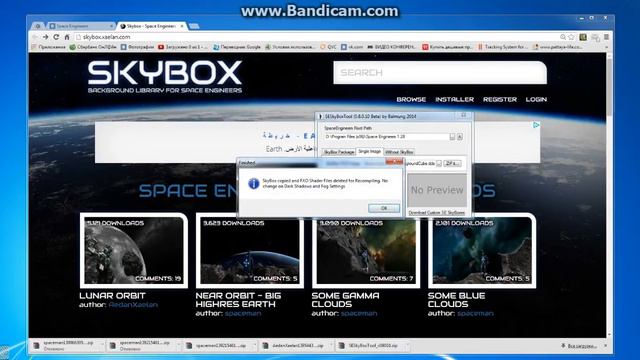Open first spaceman download item in bar
640x360 pixels.
(x=64, y=346)
